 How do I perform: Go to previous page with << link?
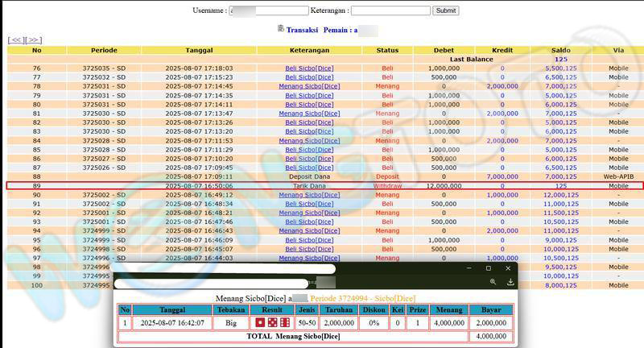click(x=16, y=39)
